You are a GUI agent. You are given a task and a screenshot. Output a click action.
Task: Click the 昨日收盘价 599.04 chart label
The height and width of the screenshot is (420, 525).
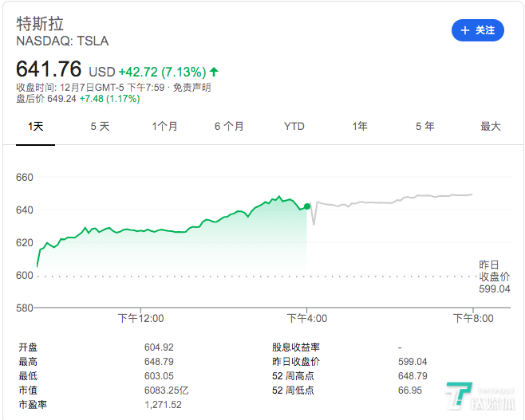494,277
